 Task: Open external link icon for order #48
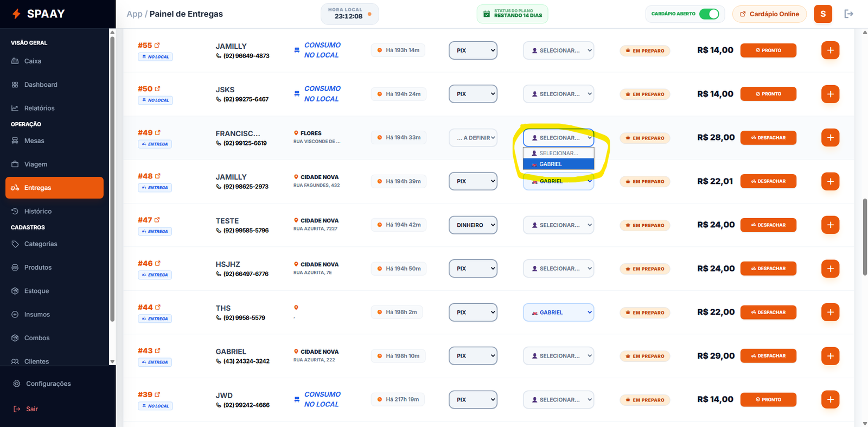(x=158, y=176)
